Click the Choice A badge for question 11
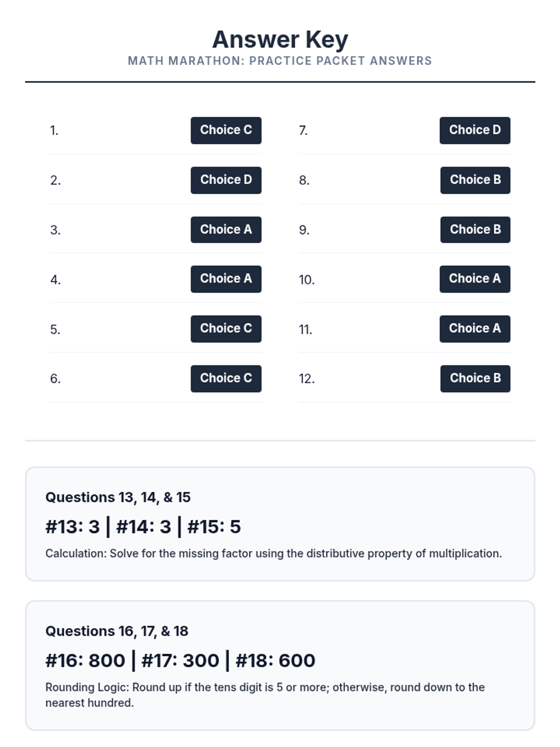This screenshot has width=560, height=747. tap(475, 329)
